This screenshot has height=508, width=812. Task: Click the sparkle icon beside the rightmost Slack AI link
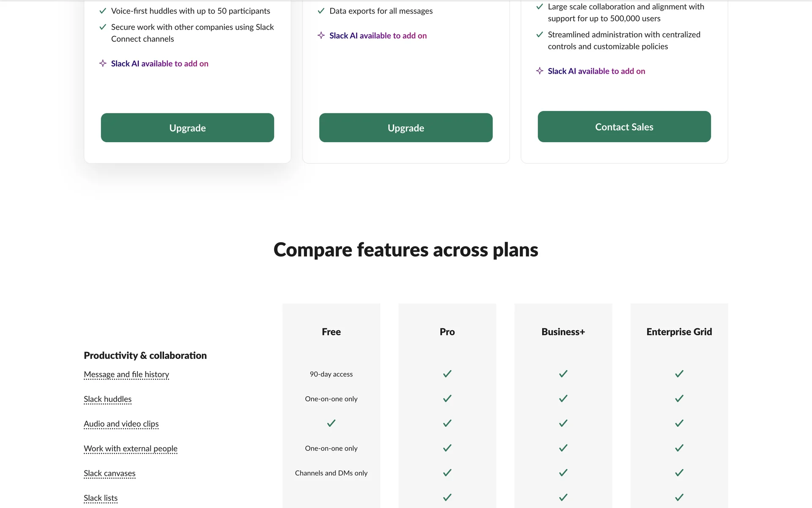coord(540,71)
